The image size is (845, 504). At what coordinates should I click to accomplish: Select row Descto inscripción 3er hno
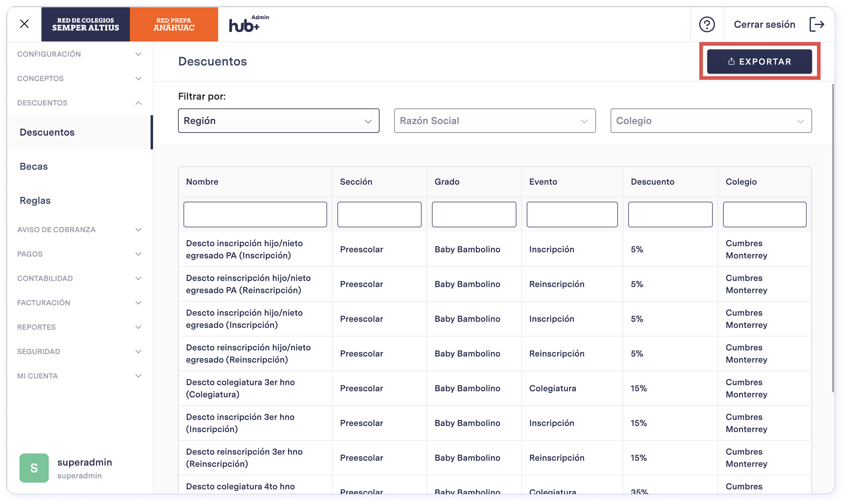point(495,423)
